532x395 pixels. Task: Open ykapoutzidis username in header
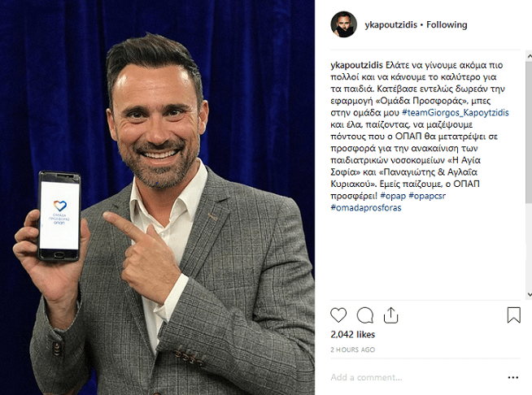(x=390, y=24)
